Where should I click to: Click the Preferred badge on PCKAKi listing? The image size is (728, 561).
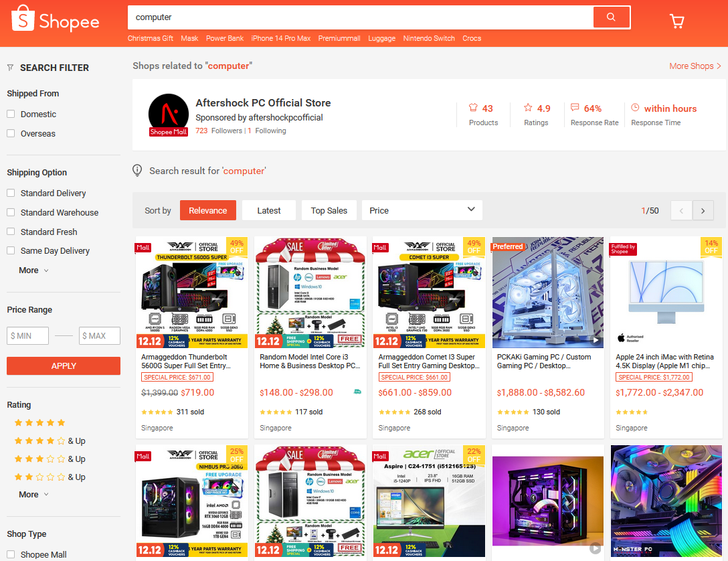(507, 246)
